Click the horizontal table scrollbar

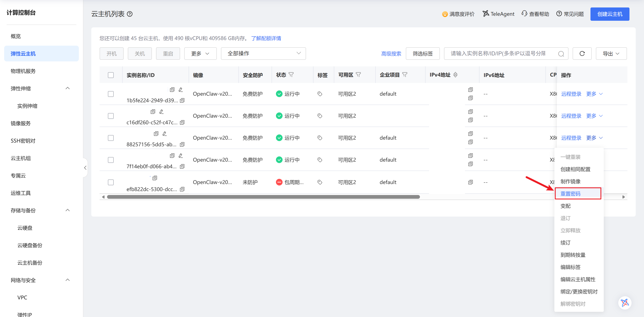[x=263, y=197]
